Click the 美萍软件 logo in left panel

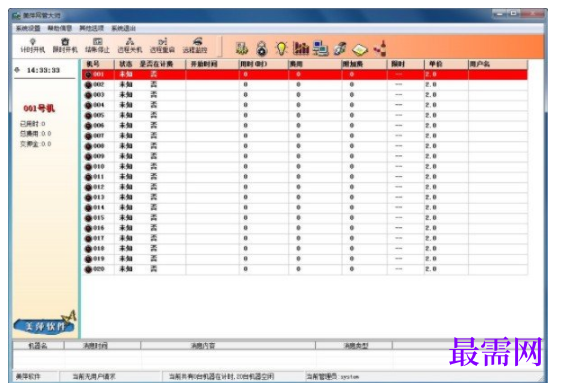click(x=45, y=324)
